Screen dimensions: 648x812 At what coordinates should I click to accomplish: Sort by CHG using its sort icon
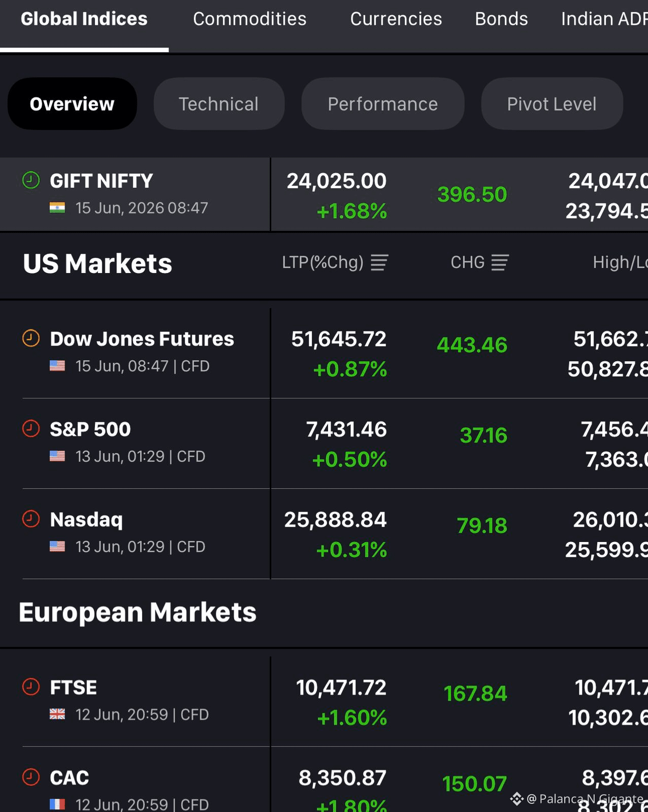coord(500,262)
